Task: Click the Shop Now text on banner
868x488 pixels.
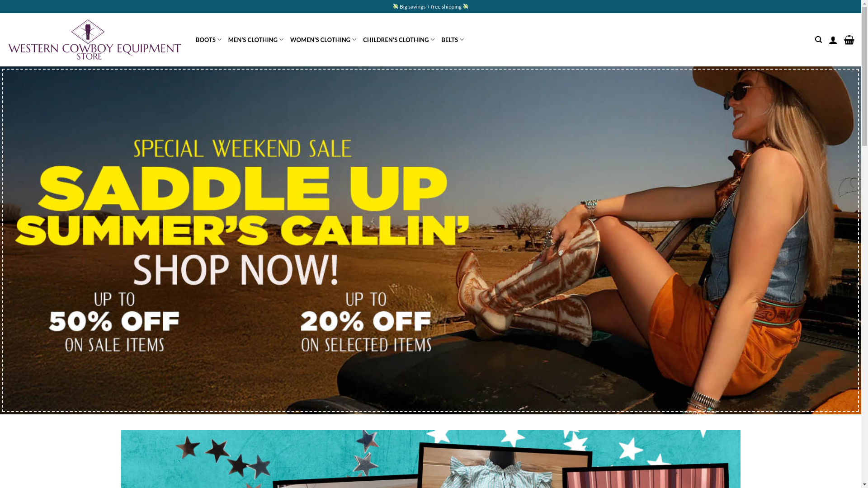Action: [236, 270]
